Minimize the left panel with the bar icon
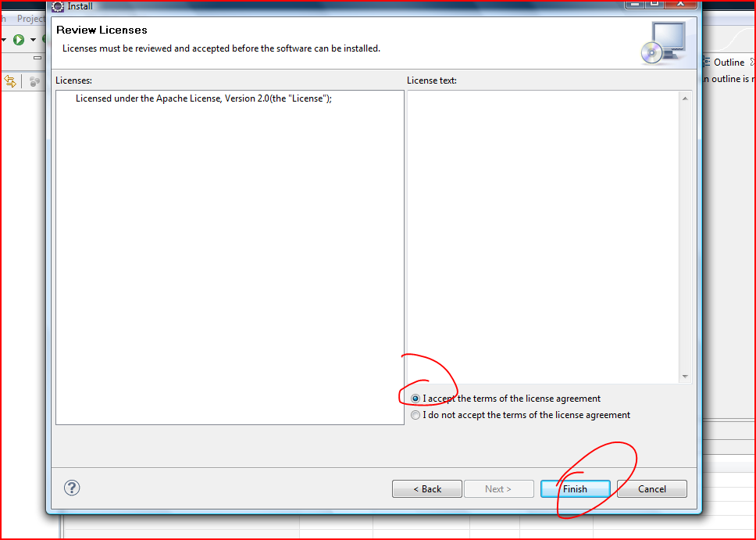The height and width of the screenshot is (540, 756). coord(37,57)
